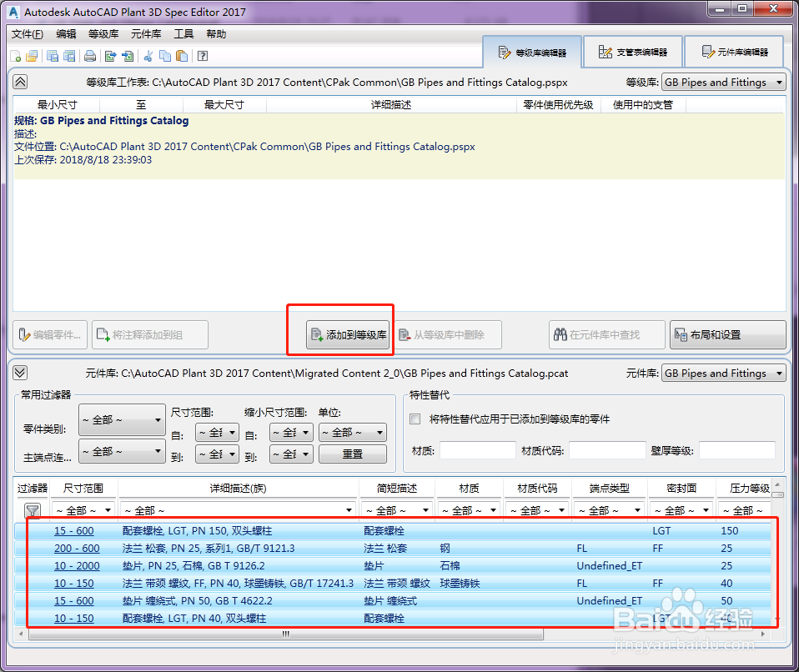
Task: Click the Paste clipboard icon
Action: [182, 56]
